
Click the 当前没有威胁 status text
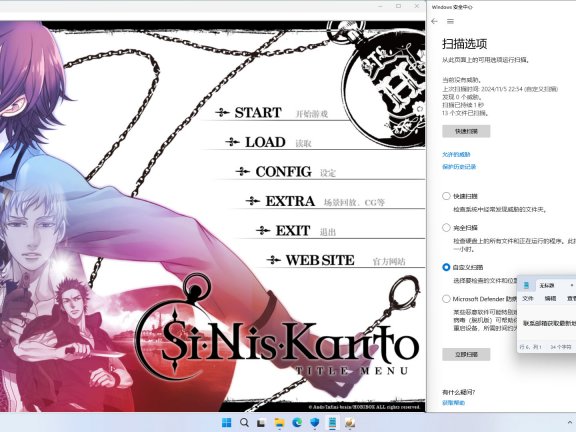[462, 80]
